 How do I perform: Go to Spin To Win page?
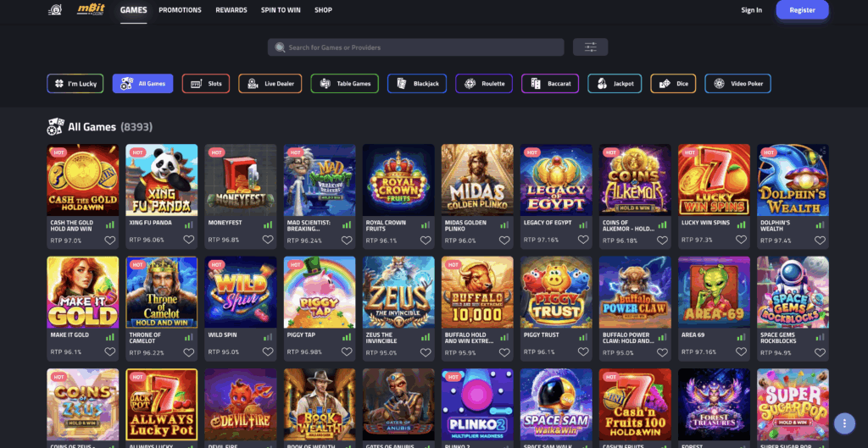[x=281, y=10]
